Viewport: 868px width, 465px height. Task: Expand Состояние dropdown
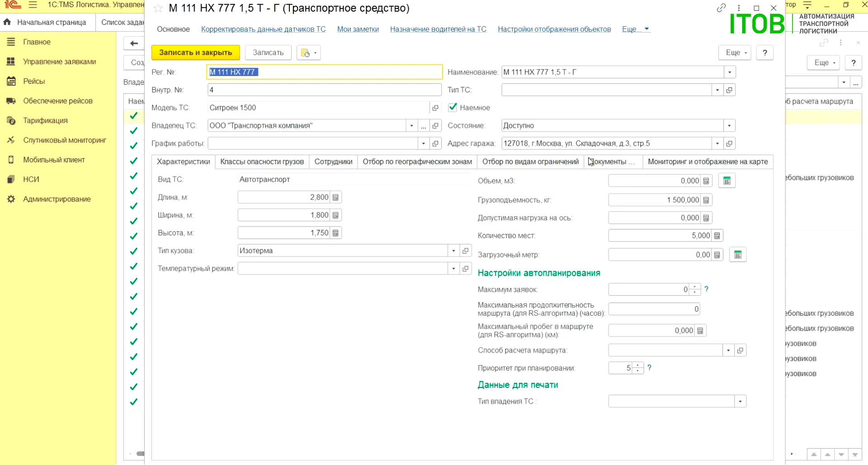(730, 126)
